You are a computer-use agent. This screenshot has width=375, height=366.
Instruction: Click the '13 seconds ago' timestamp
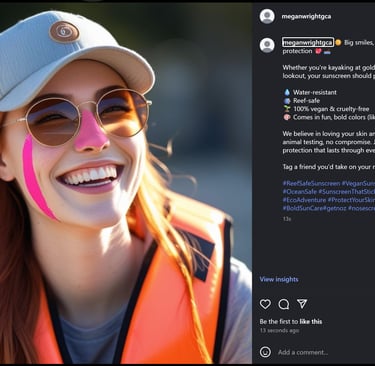(279, 331)
